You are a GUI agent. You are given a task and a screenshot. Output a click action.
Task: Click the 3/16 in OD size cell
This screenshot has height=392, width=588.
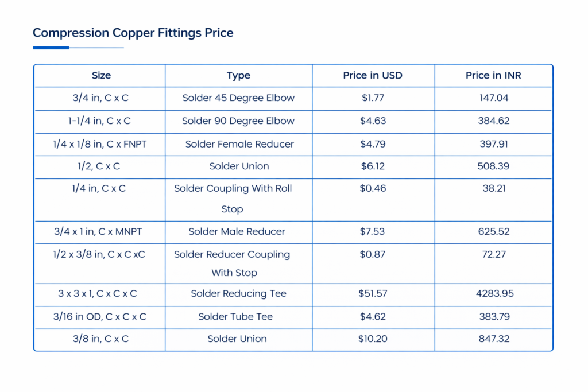(100, 317)
